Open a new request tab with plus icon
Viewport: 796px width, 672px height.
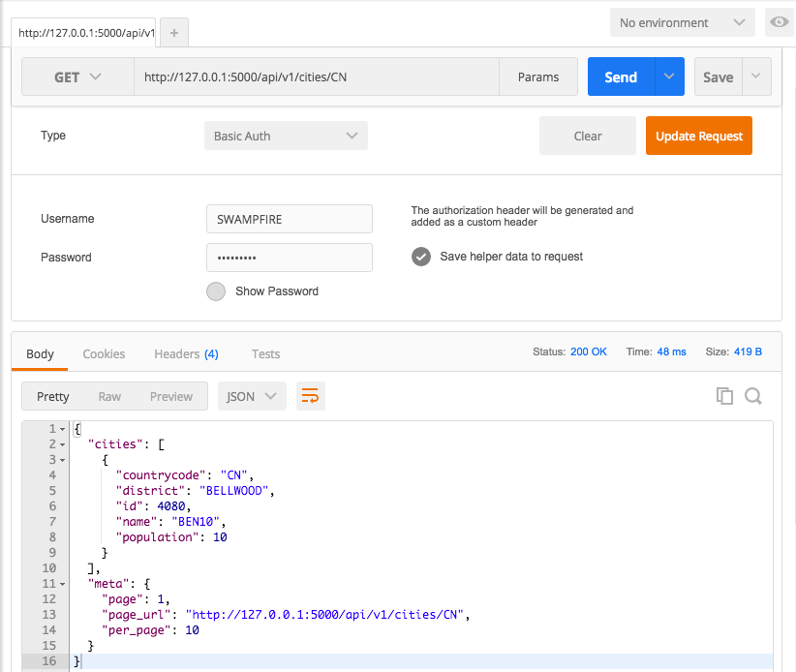(x=174, y=33)
